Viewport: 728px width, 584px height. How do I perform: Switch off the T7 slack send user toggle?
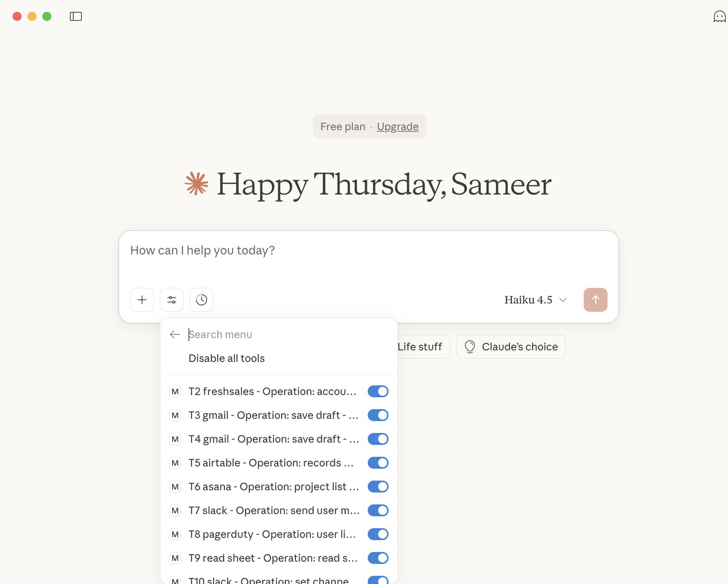point(378,510)
